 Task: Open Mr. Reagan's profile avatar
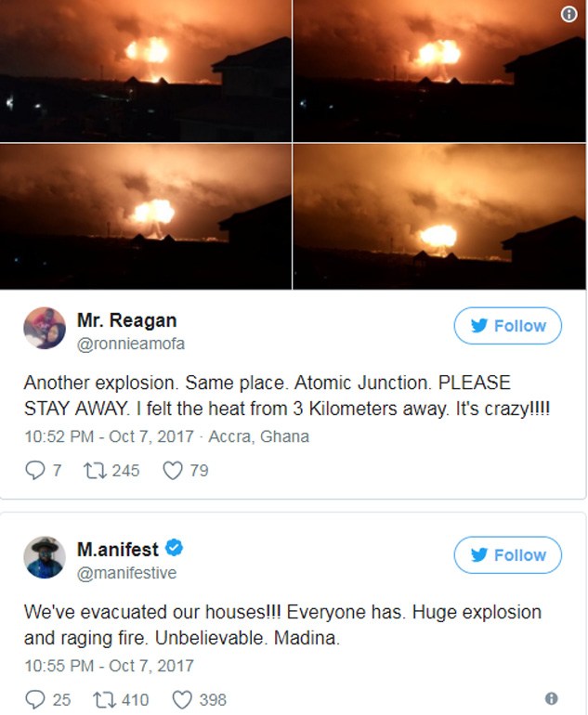(45, 328)
